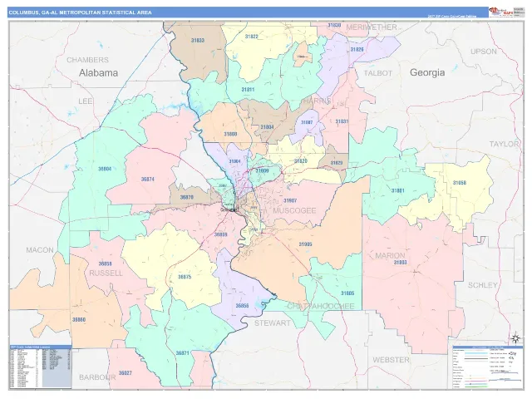Click ZIP code label 36875
The image size is (532, 399).
point(185,277)
